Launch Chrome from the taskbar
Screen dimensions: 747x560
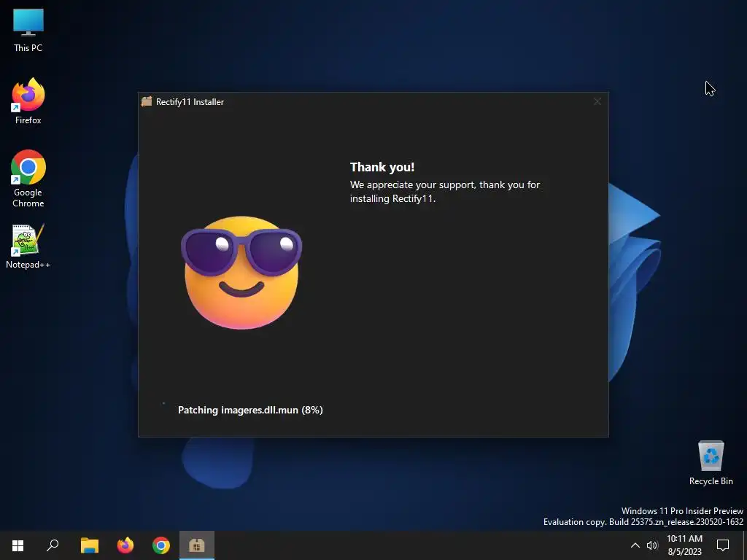coord(161,545)
